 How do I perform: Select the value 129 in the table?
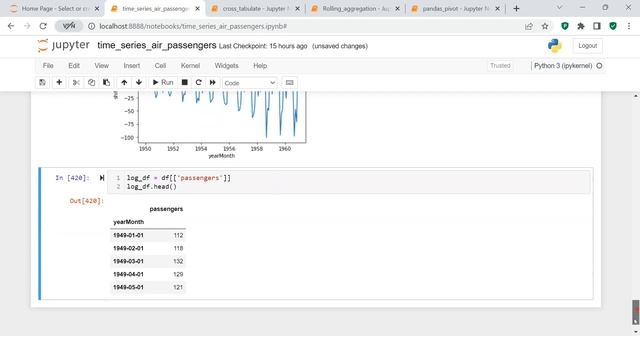pyautogui.click(x=178, y=274)
